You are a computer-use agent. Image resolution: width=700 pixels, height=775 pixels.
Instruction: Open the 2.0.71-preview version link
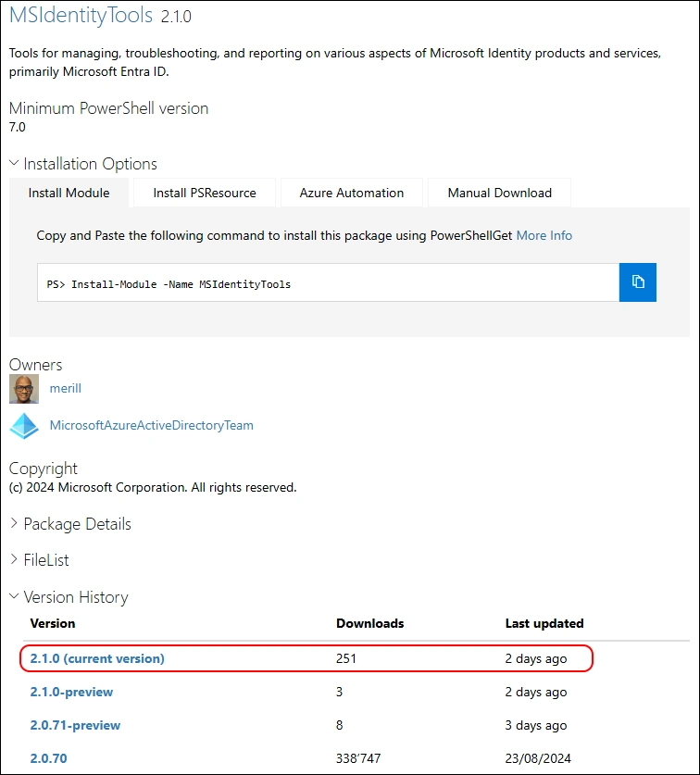pyautogui.click(x=75, y=725)
